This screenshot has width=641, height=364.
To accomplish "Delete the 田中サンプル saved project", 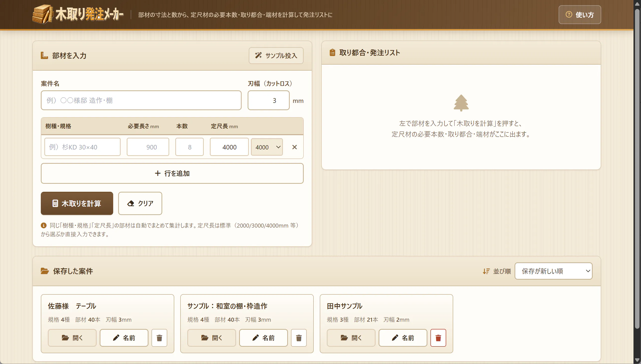I will [438, 338].
